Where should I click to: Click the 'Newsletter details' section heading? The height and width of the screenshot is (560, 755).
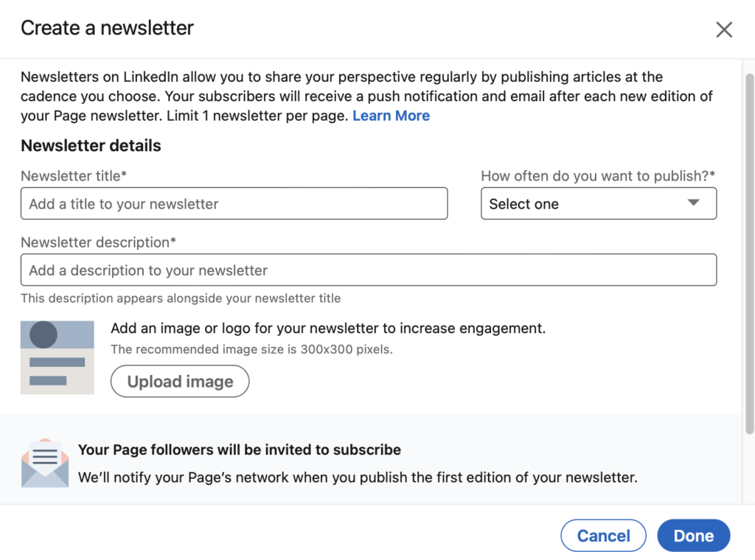point(91,146)
